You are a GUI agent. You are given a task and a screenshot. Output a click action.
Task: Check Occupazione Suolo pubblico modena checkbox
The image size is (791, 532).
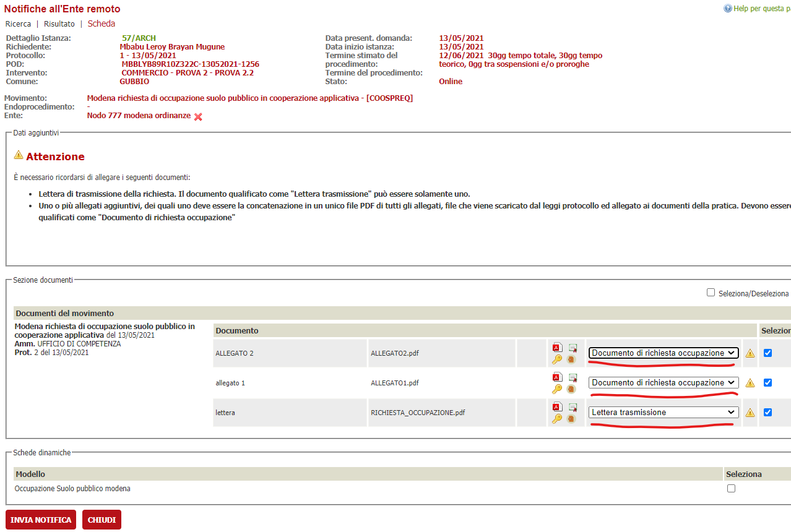click(731, 488)
